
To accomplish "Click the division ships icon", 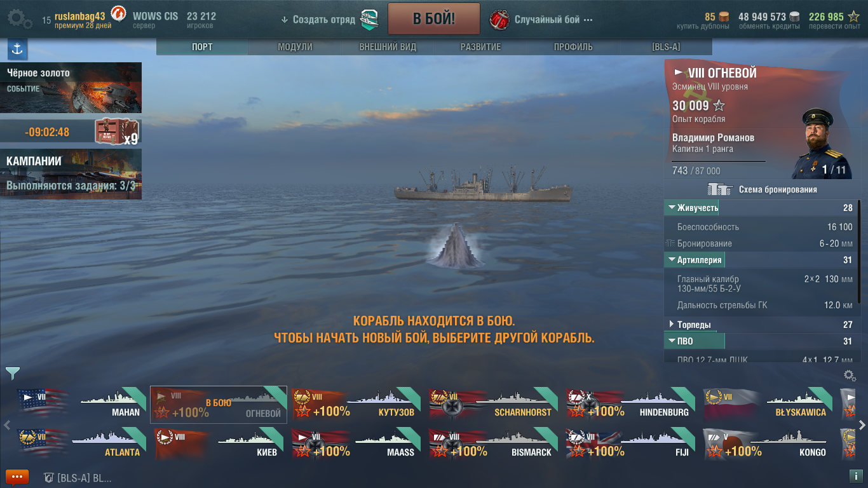I will click(x=369, y=20).
